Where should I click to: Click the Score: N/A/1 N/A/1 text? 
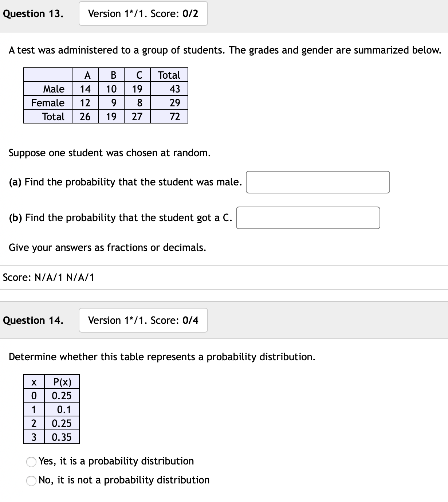click(x=47, y=278)
